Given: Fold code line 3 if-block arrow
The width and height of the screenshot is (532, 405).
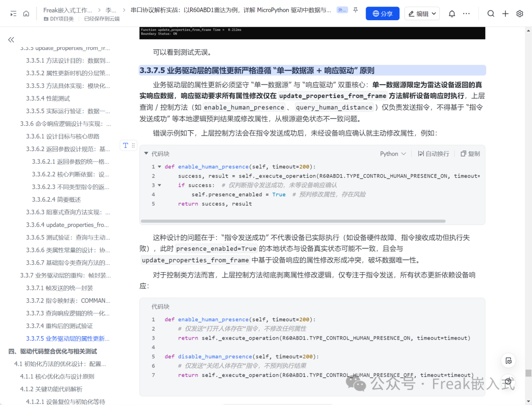Looking at the screenshot, I should [160, 186].
